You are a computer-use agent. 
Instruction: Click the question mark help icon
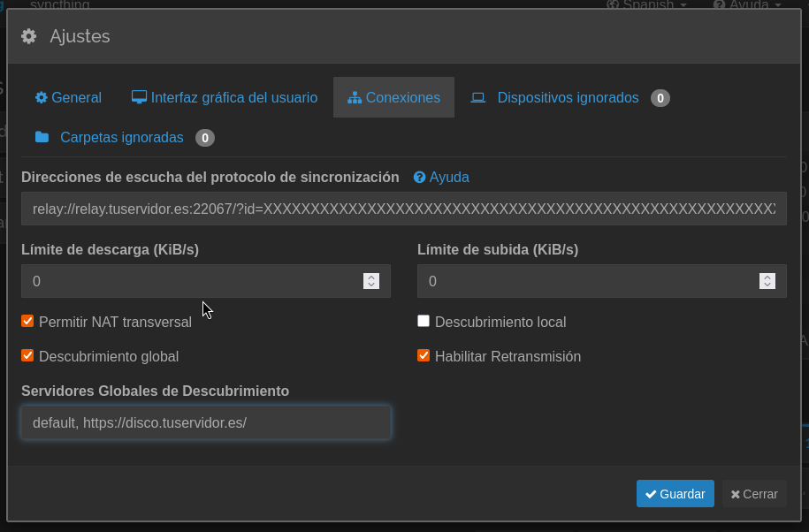pyautogui.click(x=420, y=178)
